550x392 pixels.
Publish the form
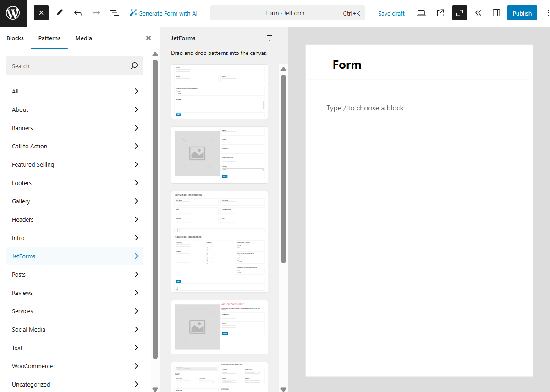click(x=522, y=13)
